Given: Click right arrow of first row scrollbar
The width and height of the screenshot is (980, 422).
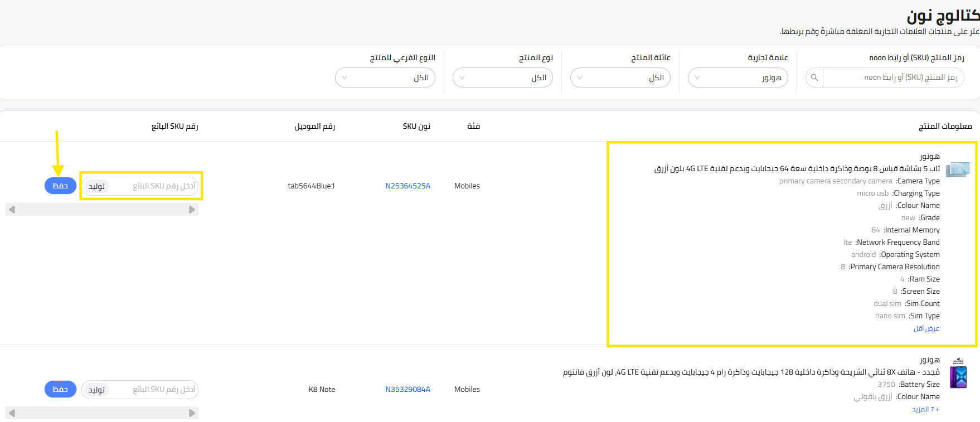Looking at the screenshot, I should point(192,210).
